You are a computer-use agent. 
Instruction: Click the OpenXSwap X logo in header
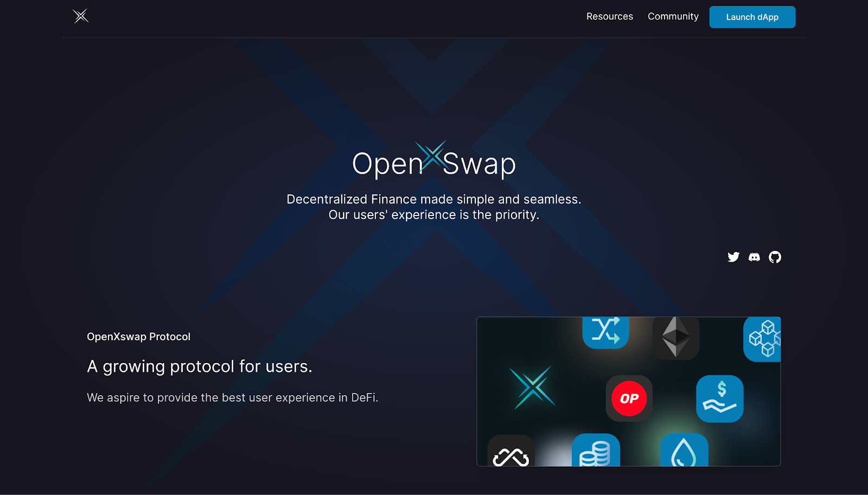click(81, 16)
